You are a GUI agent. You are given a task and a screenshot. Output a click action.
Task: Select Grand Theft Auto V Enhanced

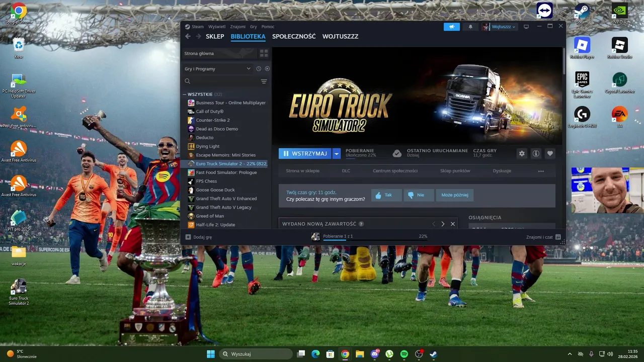(x=226, y=199)
